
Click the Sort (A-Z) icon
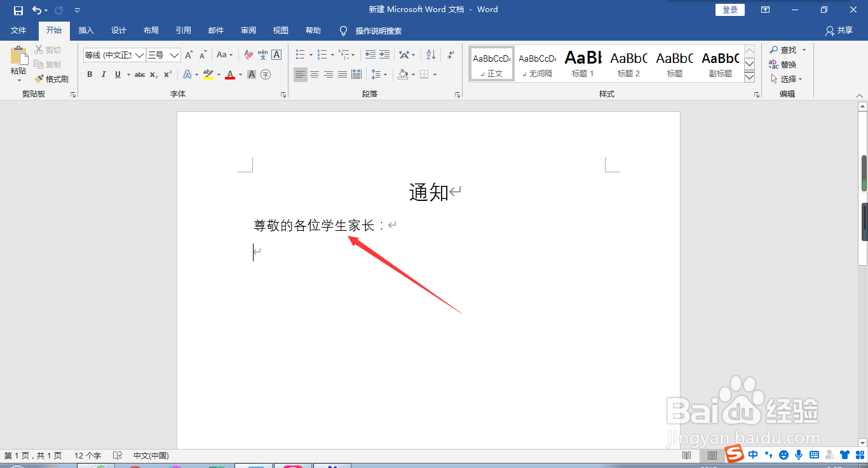click(x=431, y=55)
